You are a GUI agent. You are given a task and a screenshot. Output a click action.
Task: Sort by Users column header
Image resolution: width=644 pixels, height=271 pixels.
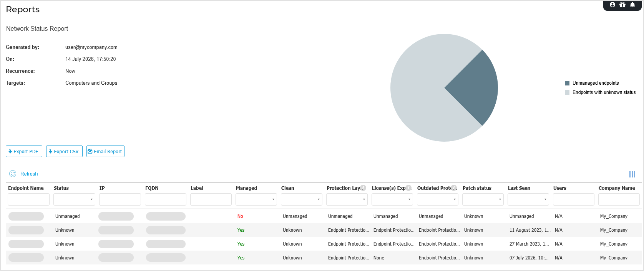click(560, 188)
